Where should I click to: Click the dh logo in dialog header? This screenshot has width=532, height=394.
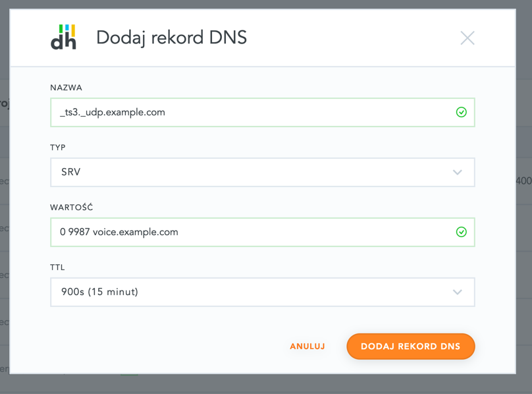point(64,38)
